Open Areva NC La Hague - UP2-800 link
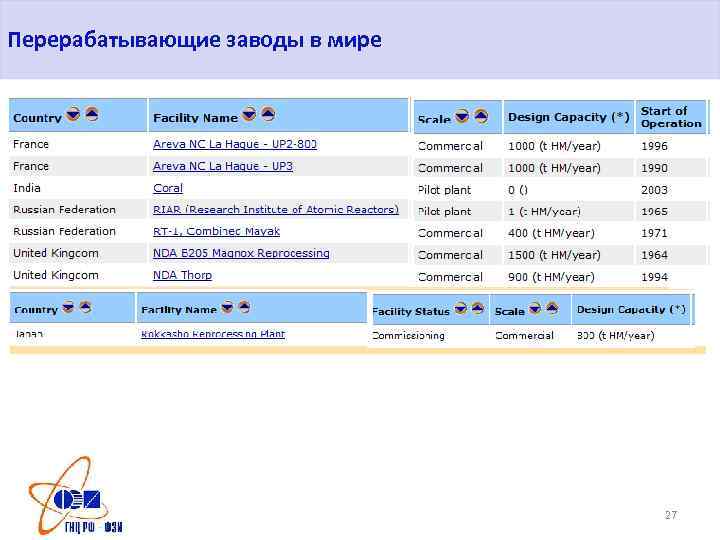The image size is (720, 540). coord(235,144)
